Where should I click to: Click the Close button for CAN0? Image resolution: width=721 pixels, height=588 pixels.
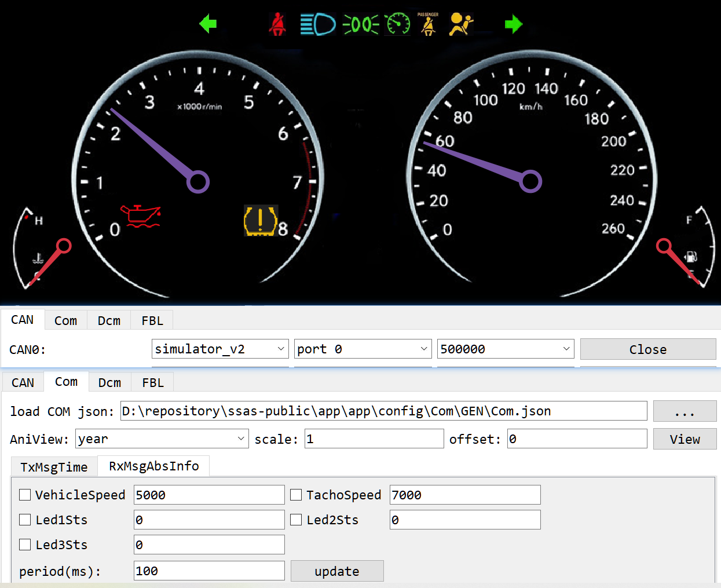click(648, 349)
